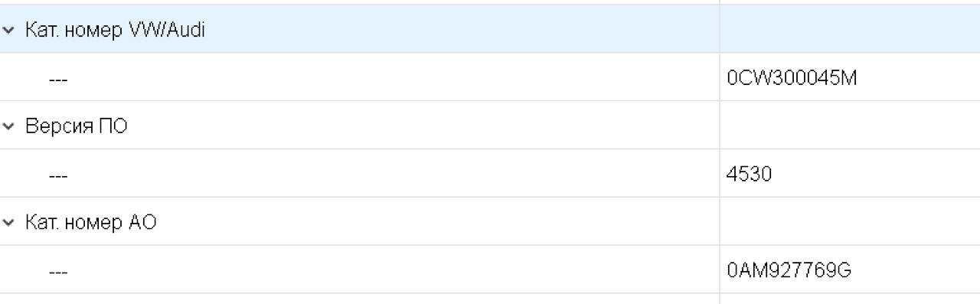The width and height of the screenshot is (980, 304).
Task: Click empty value cell of highlighted VW/Audi row
Action: point(850,29)
